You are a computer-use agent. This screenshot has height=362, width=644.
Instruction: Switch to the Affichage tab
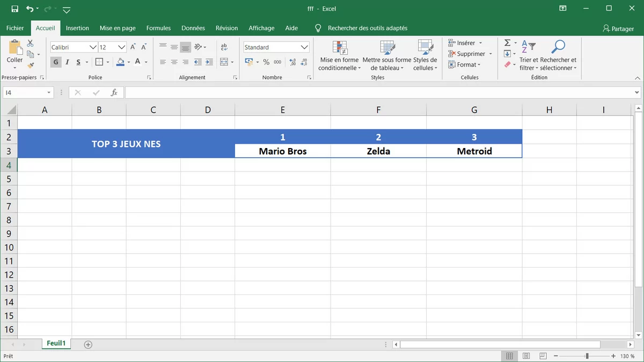click(x=261, y=28)
